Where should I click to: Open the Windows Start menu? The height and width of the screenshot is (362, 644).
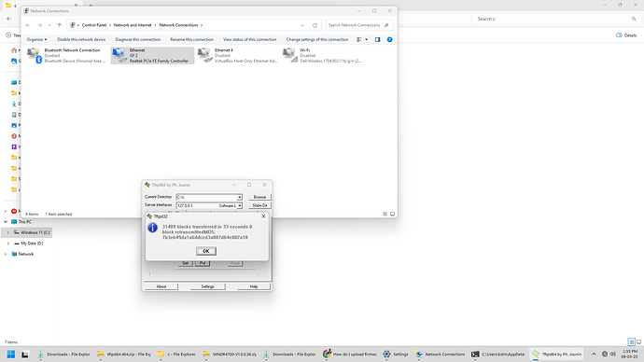pos(10,354)
